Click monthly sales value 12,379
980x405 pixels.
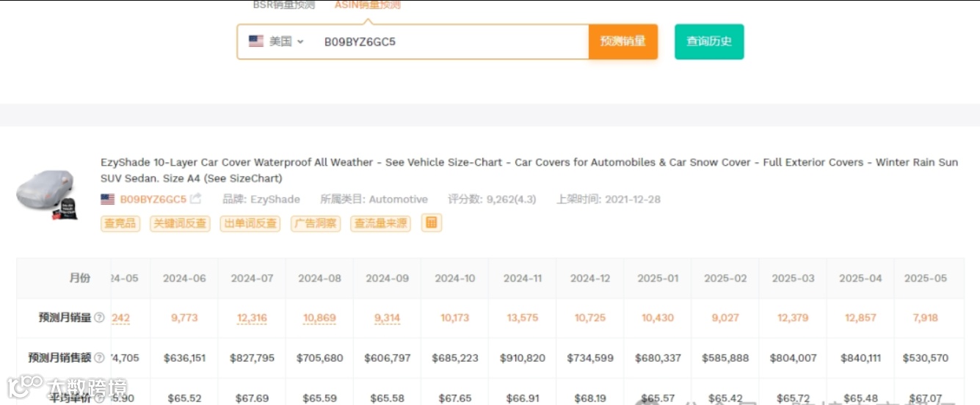(x=793, y=318)
